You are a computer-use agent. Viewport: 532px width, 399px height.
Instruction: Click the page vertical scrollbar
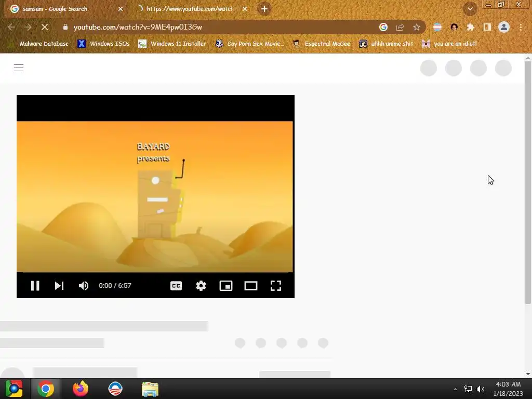[528, 183]
